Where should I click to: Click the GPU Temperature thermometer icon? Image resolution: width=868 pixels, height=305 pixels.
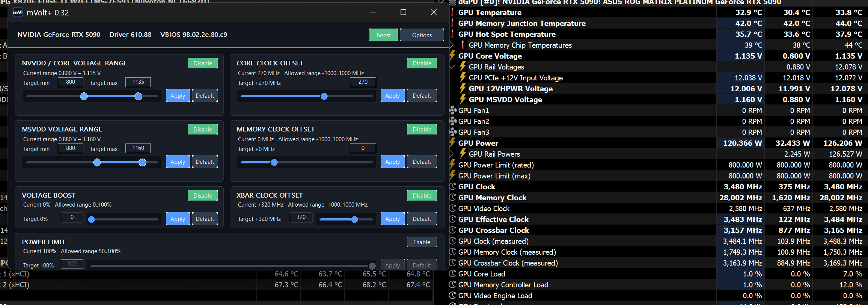[x=452, y=12]
